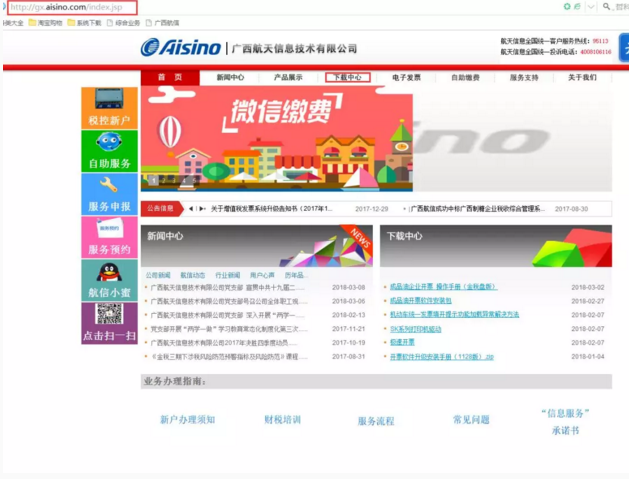Click the 下载中心 panel header
The height and width of the screenshot is (479, 629).
point(496,246)
